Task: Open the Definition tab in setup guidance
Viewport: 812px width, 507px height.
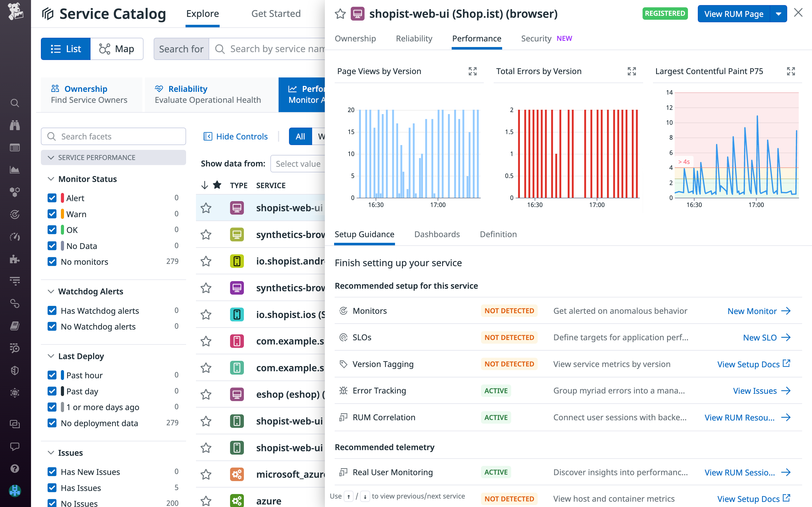Action: pos(498,234)
